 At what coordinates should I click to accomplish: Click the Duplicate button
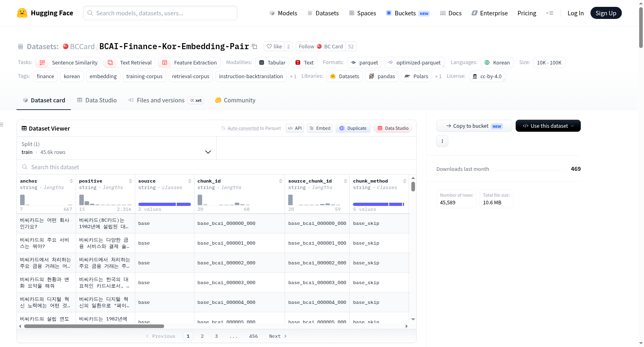tap(353, 128)
